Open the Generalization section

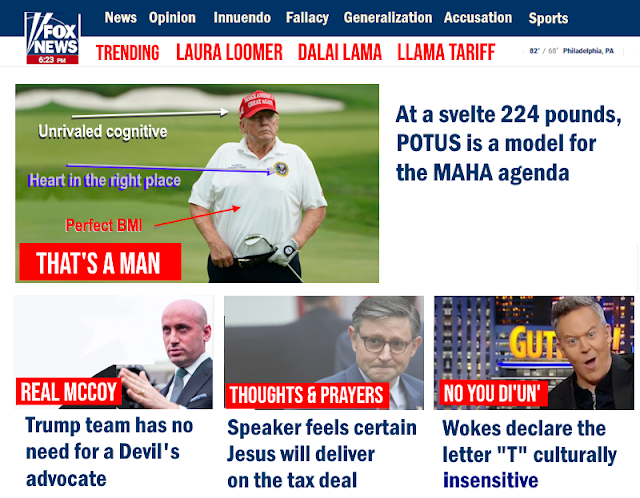[388, 18]
